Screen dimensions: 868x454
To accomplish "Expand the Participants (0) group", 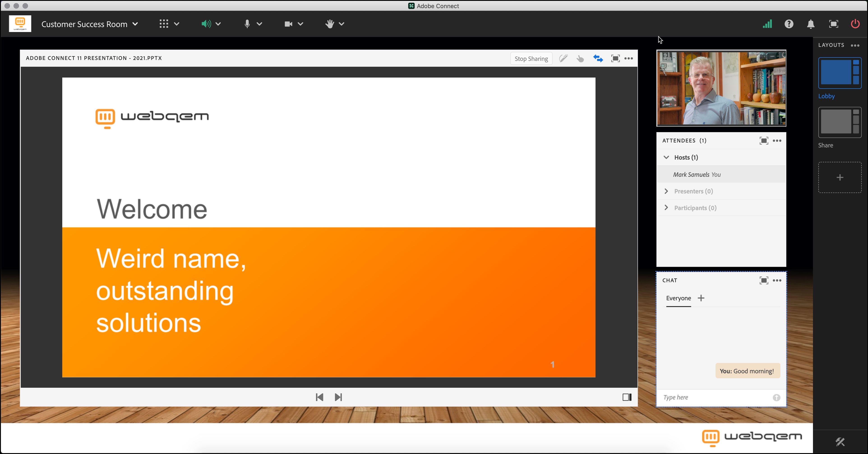I will coord(666,207).
